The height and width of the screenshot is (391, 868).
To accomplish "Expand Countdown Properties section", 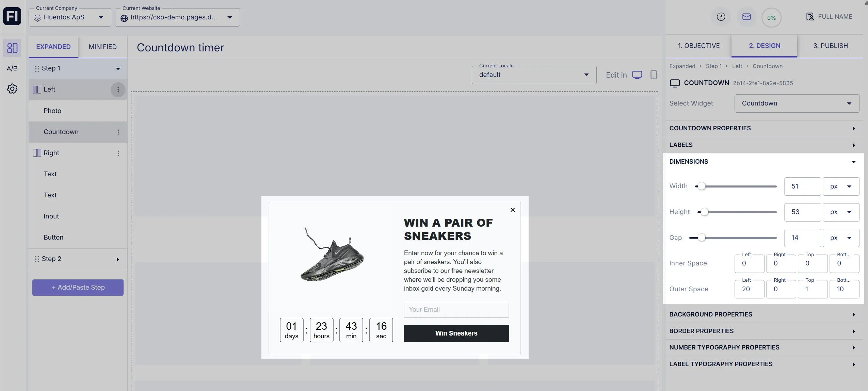I will (762, 128).
